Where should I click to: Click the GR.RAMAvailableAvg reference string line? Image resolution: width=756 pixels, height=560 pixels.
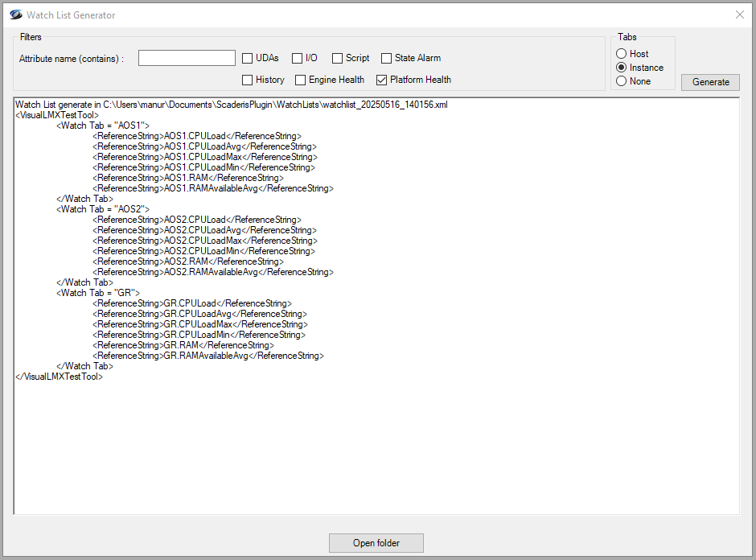(207, 356)
